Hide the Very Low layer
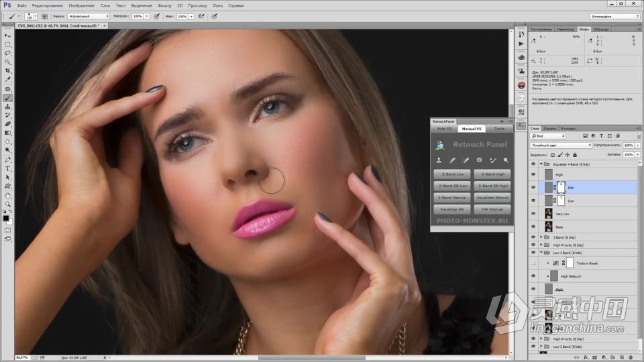644x362 pixels. coord(533,213)
